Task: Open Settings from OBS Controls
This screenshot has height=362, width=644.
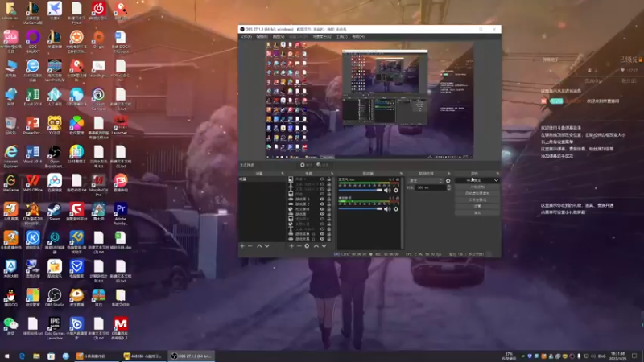Action: pyautogui.click(x=477, y=207)
